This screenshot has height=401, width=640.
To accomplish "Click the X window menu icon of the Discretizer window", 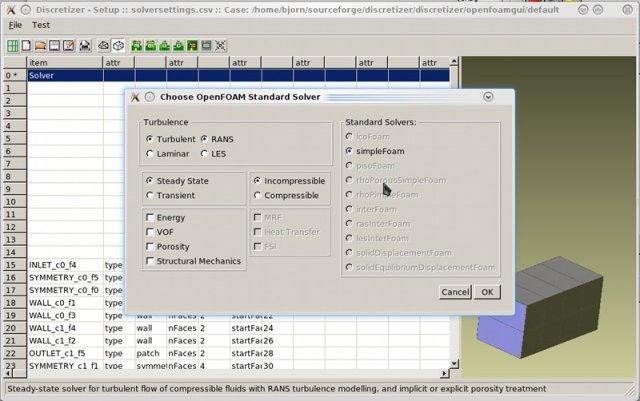I will point(11,10).
